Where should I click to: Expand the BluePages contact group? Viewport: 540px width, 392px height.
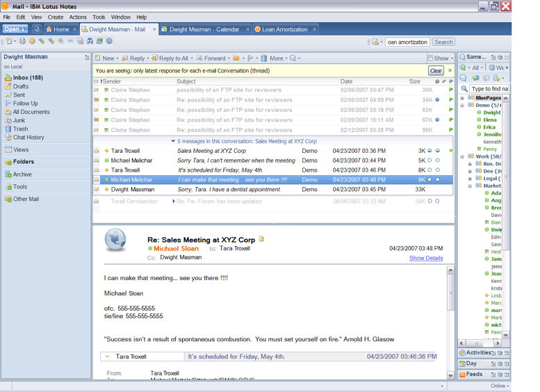(462, 98)
